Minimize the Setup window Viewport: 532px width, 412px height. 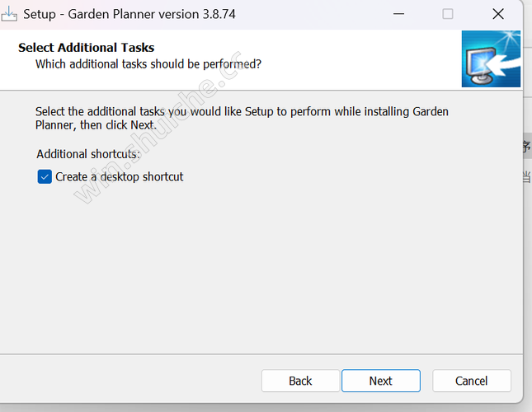[398, 14]
